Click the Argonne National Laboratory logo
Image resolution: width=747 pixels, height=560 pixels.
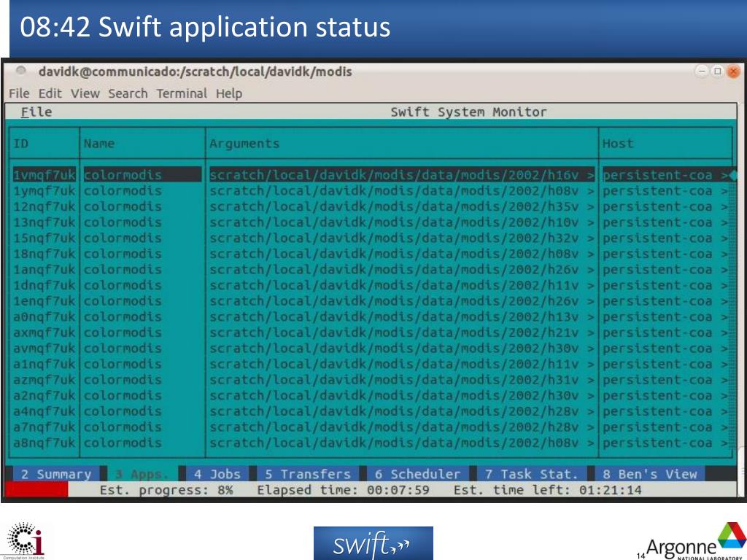(696, 542)
